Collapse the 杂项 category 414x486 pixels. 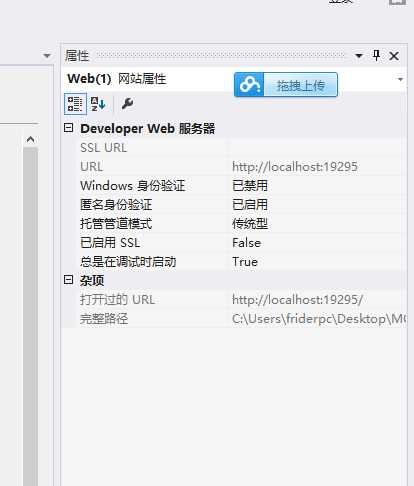point(68,280)
